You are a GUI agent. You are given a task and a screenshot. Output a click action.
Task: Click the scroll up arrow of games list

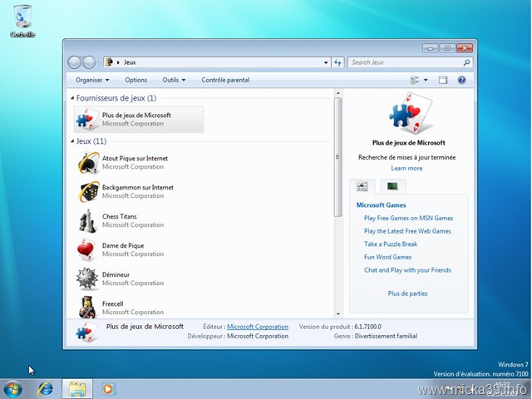click(337, 92)
